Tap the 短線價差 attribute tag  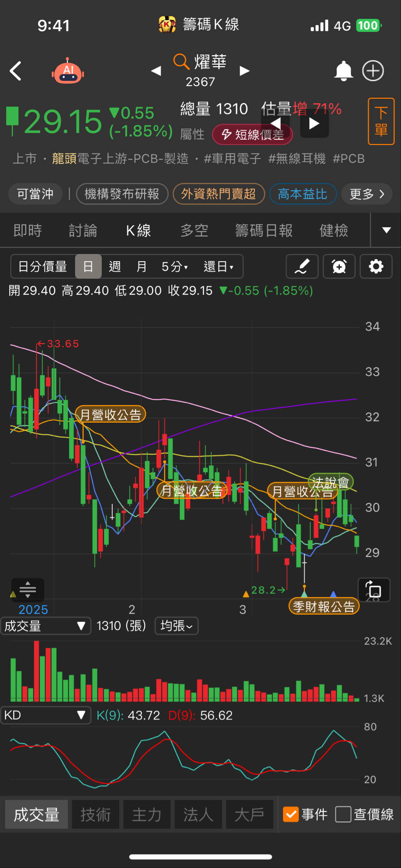click(x=252, y=135)
